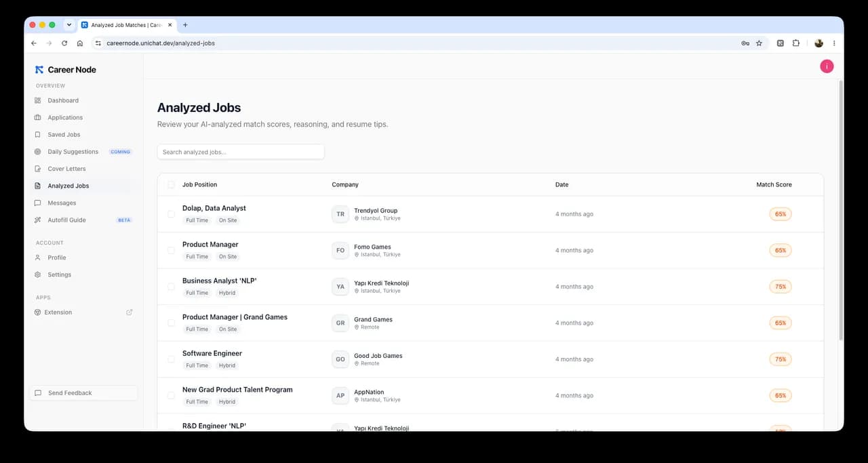Click the Autofill Guide wand icon
The height and width of the screenshot is (463, 868).
[x=38, y=220]
